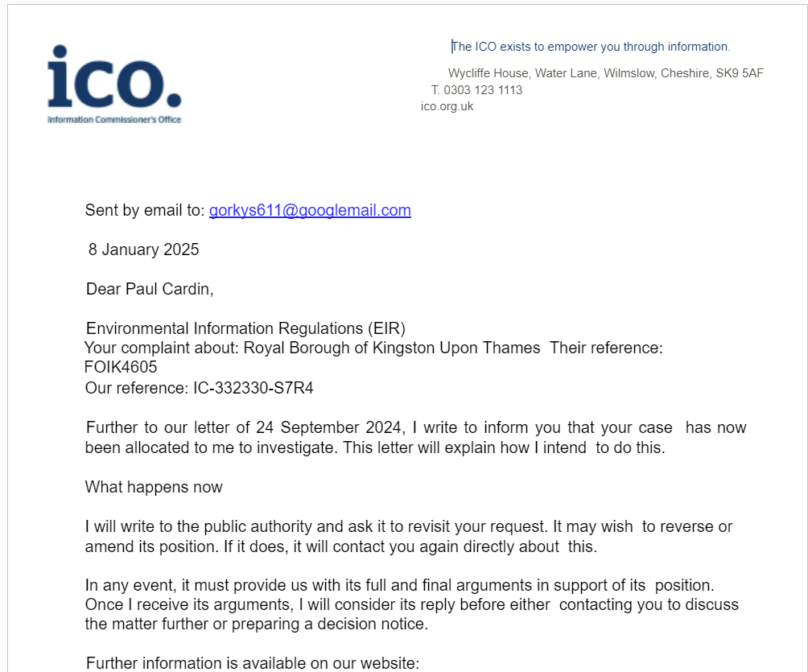Click the ico.org.uk website text
This screenshot has width=808, height=672.
coord(447,106)
